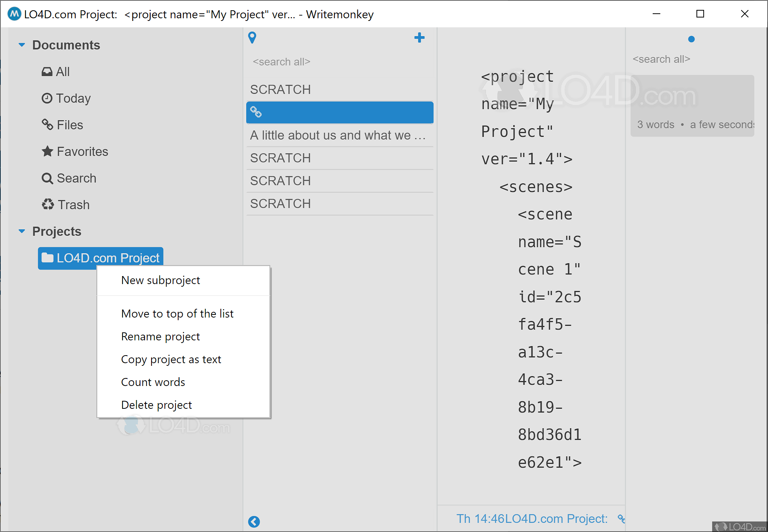Click the back arrow circle icon
Screen dimensions: 768x532
pyautogui.click(x=254, y=521)
